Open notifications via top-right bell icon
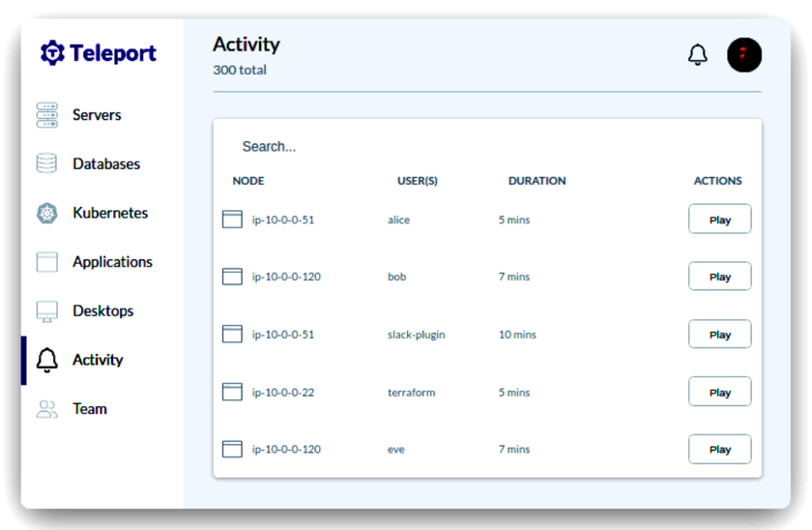 pyautogui.click(x=697, y=55)
